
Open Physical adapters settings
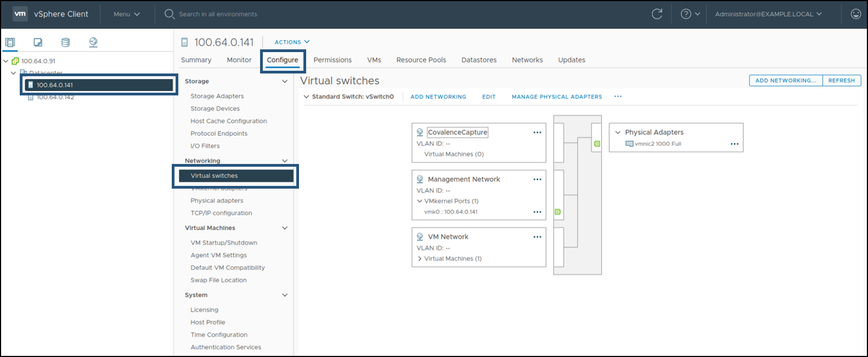click(x=217, y=201)
